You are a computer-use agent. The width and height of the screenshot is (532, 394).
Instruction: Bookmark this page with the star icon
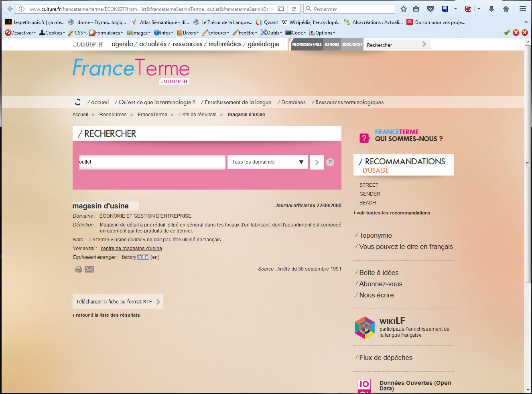pyautogui.click(x=404, y=9)
